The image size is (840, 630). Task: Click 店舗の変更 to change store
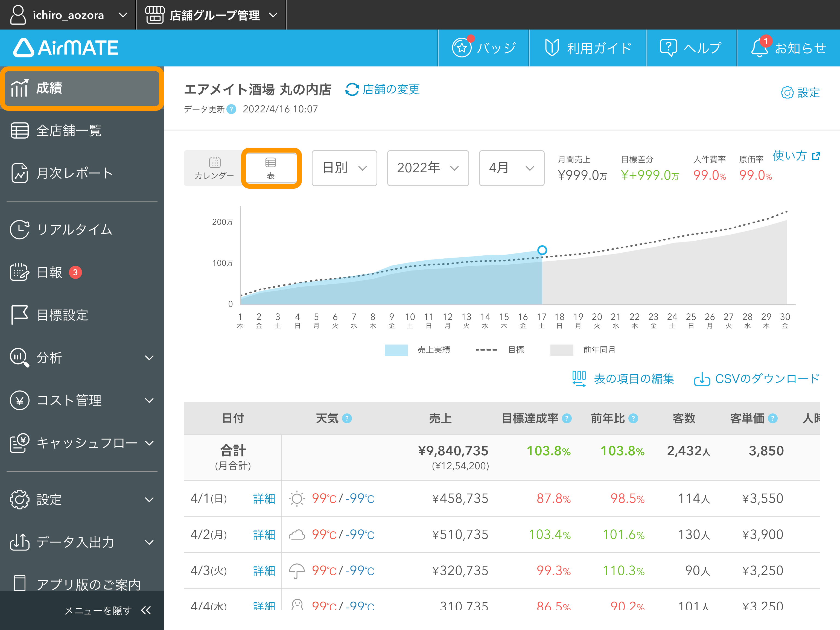pos(391,90)
